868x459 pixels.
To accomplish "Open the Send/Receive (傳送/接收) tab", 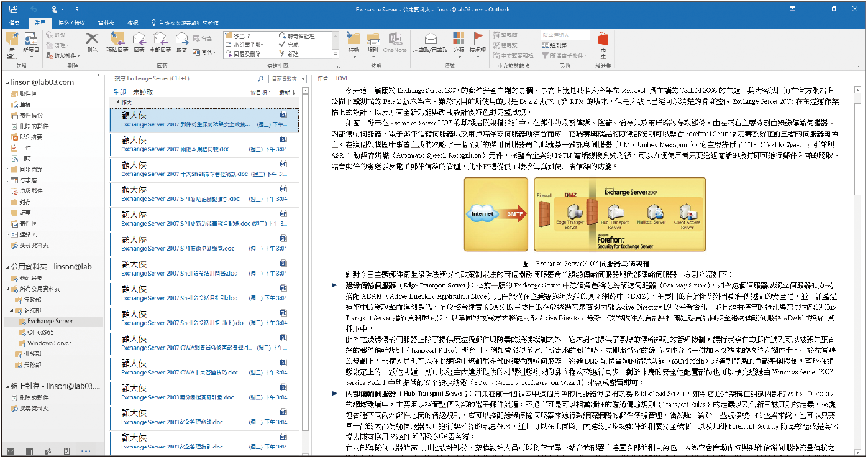I will point(71,22).
